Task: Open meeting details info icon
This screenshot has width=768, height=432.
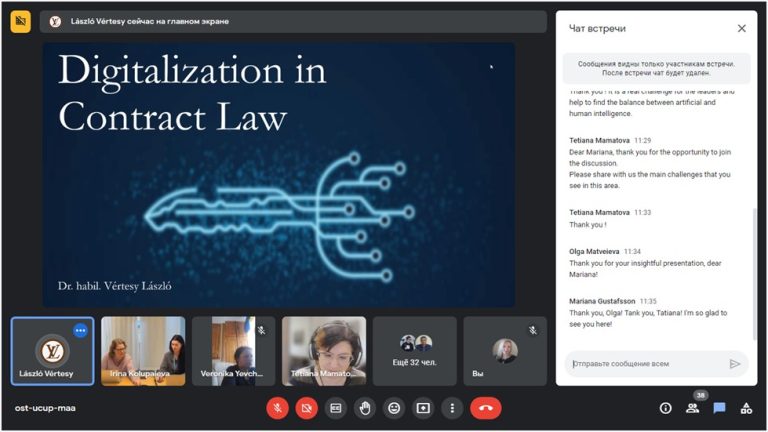Action: click(x=665, y=408)
